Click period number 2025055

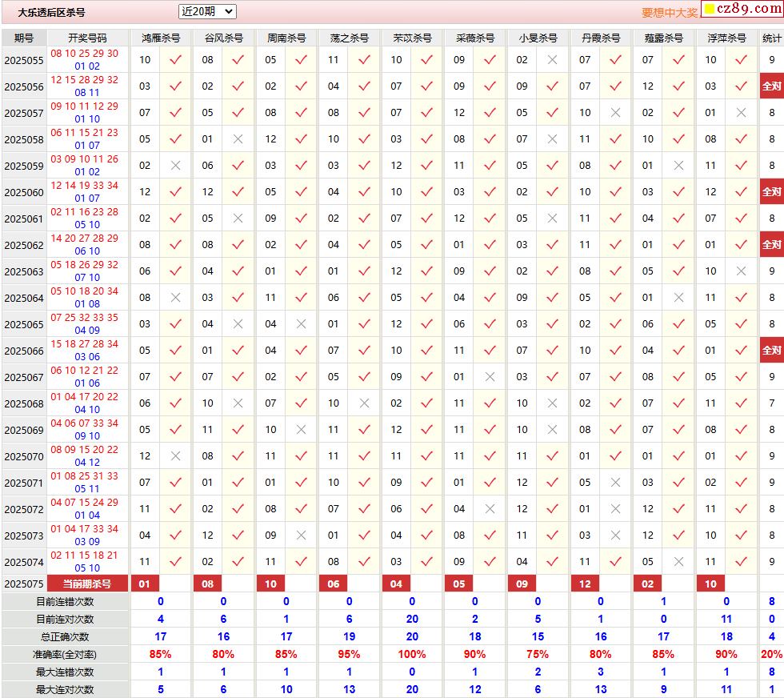24,61
